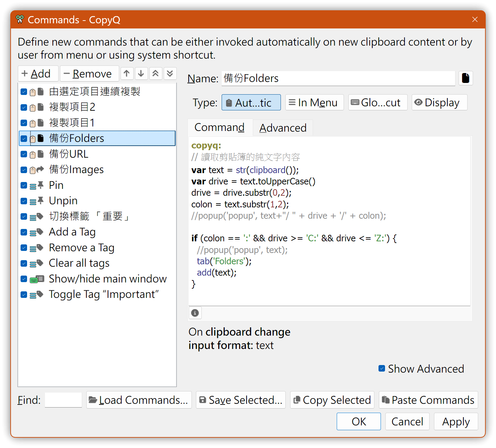Viewport: 496px width, 448px height.
Task: Uncheck the 複製項目1 command checkbox
Action: (x=24, y=123)
